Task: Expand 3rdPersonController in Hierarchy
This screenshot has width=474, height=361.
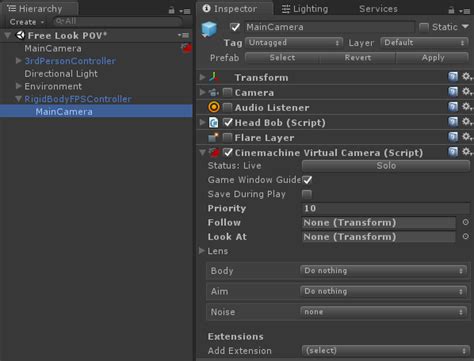Action: 18,61
